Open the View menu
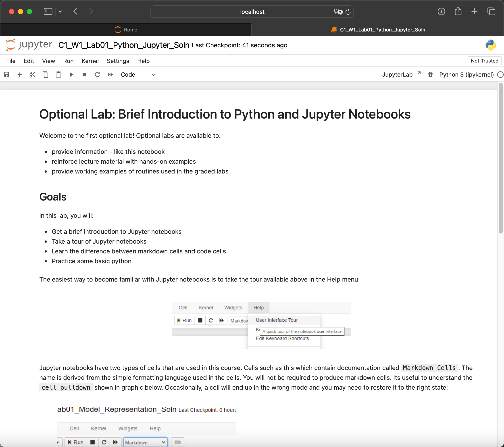Screen dimensions: 504x447 49,61
